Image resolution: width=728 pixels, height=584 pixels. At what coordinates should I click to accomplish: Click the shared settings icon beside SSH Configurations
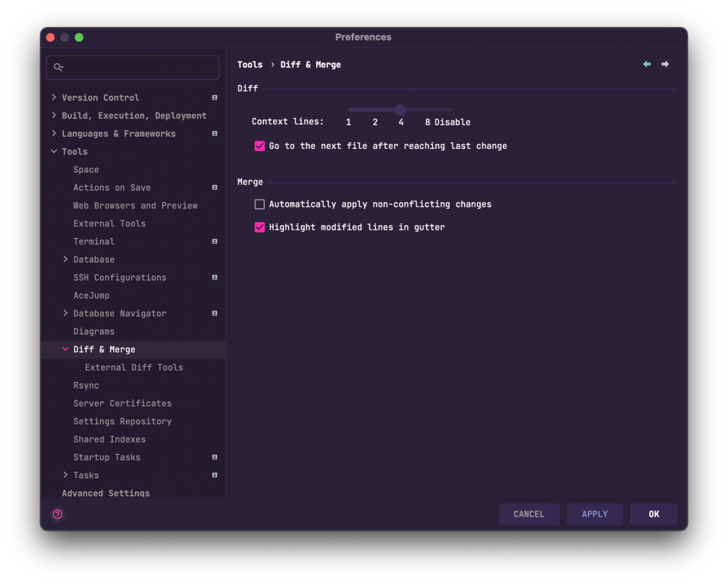(214, 277)
